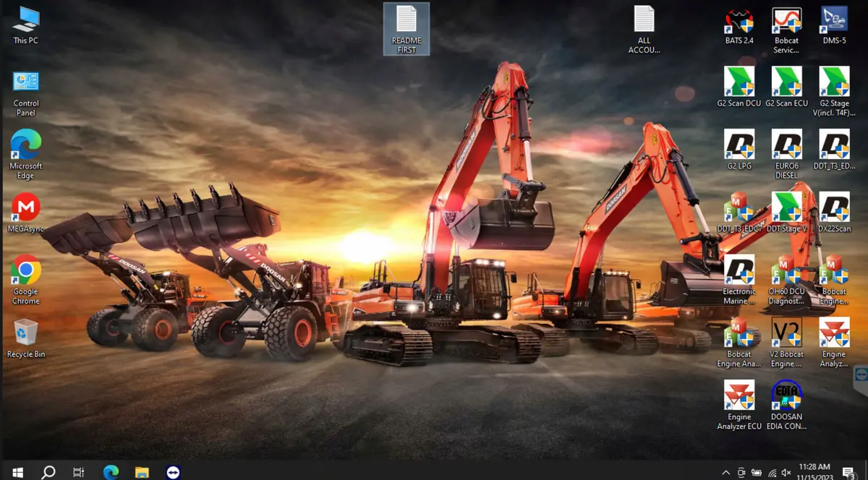Launch the DMS-5 shortcut
This screenshot has width=868, height=480.
click(834, 26)
